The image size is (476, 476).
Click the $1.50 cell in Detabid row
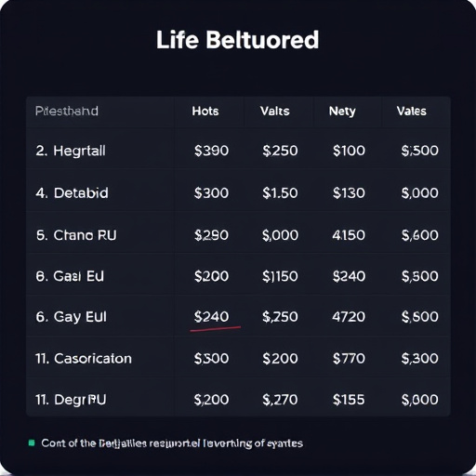coord(280,192)
